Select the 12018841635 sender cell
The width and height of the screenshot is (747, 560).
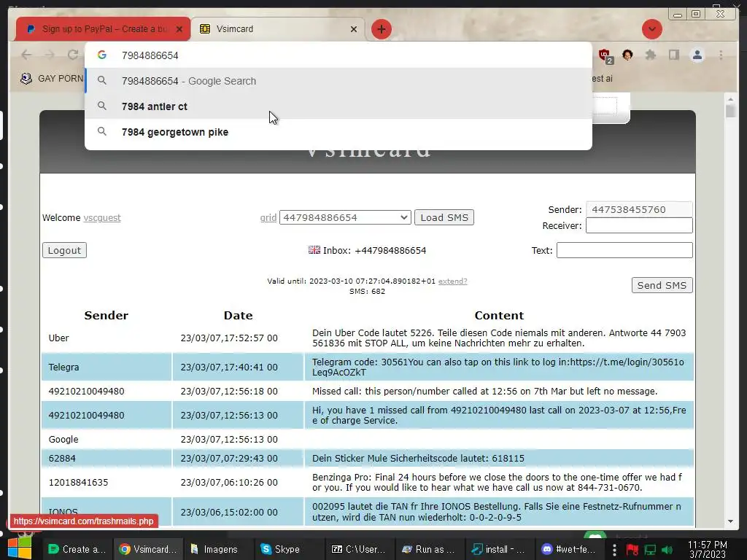pos(107,483)
